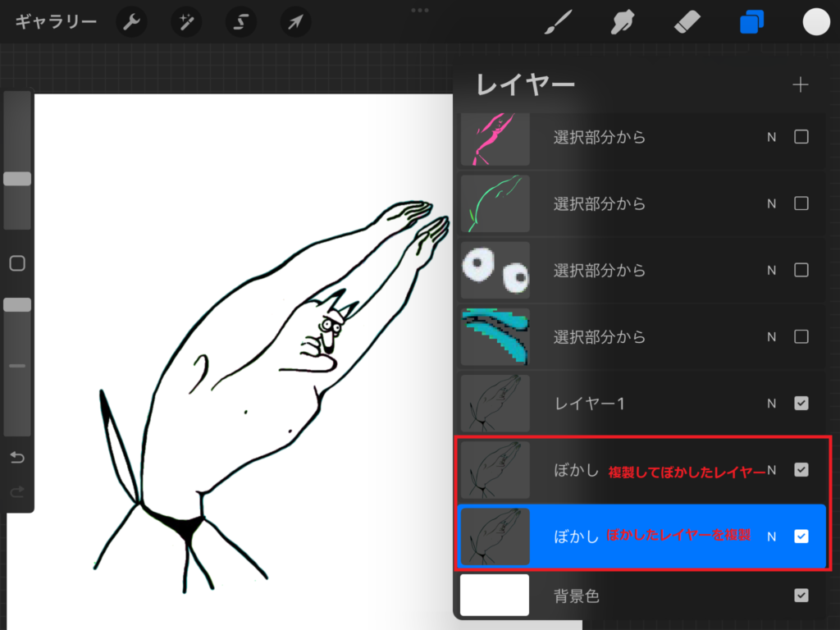
Task: Tap the redo arrow in sidebar
Action: (17, 491)
